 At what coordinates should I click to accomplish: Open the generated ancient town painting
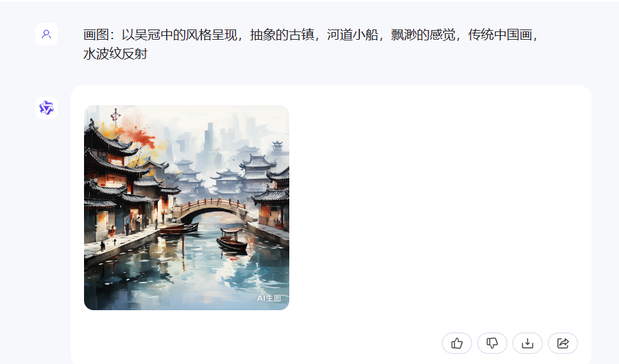[186, 208]
